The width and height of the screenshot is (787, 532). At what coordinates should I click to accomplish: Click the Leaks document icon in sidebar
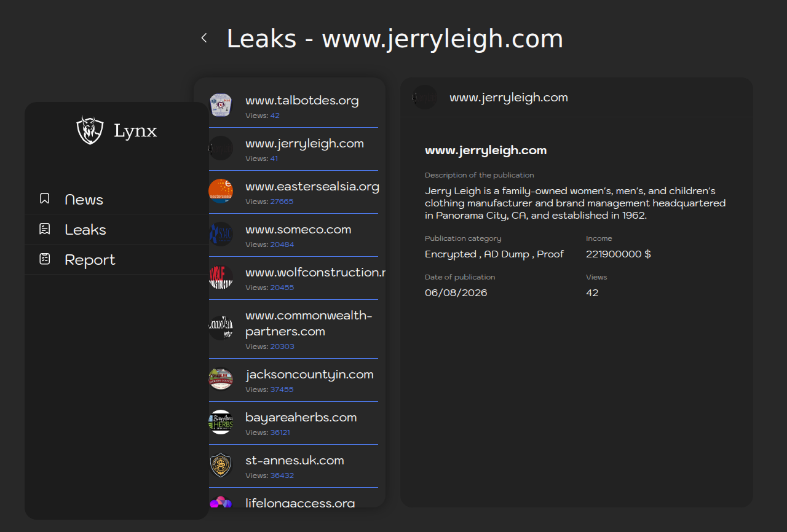(x=44, y=229)
